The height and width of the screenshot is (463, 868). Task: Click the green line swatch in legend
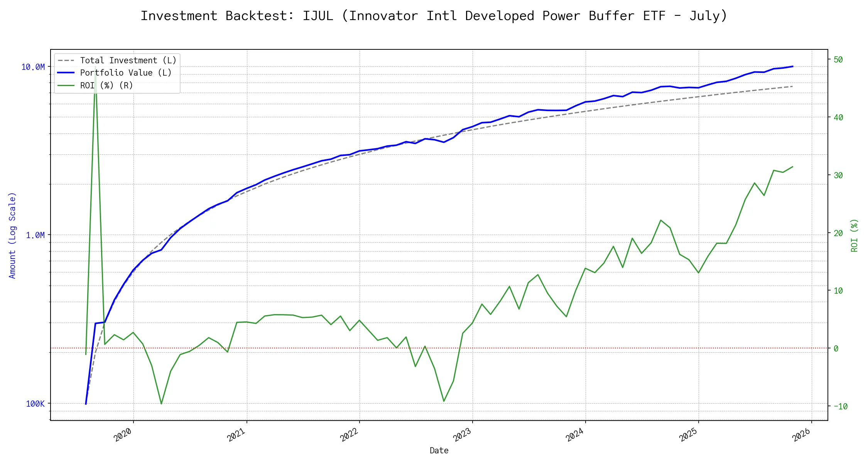(66, 86)
